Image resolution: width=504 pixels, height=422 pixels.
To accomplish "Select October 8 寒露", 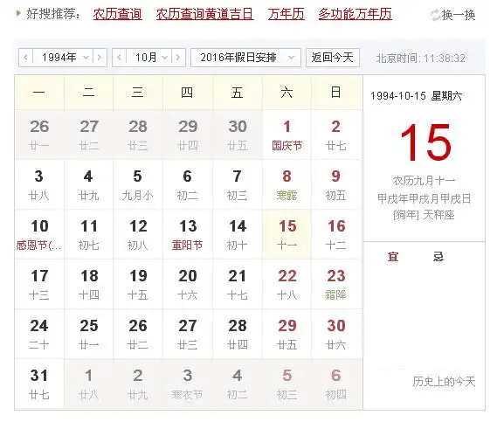I will pyautogui.click(x=287, y=185).
